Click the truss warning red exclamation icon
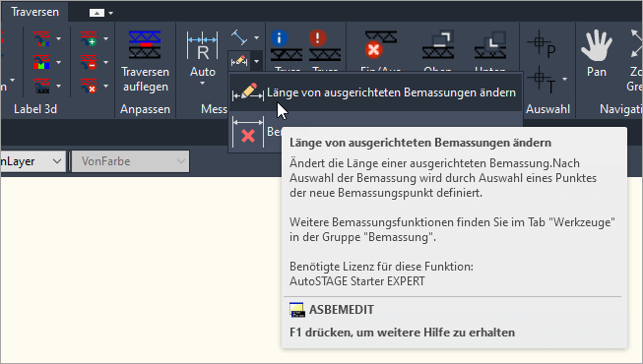 [x=324, y=46]
